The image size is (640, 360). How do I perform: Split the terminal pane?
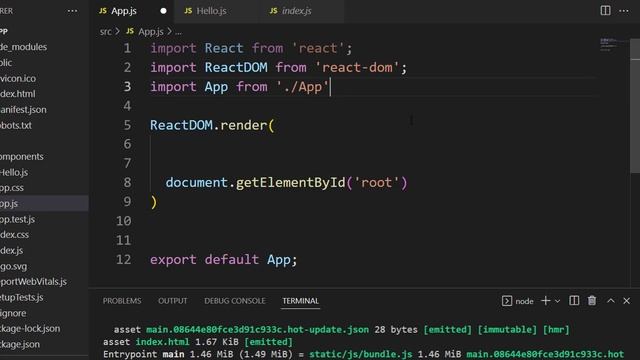pos(574,301)
